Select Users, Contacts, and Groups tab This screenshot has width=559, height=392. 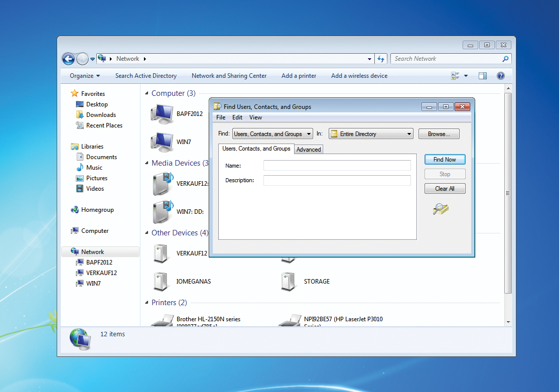pos(256,149)
